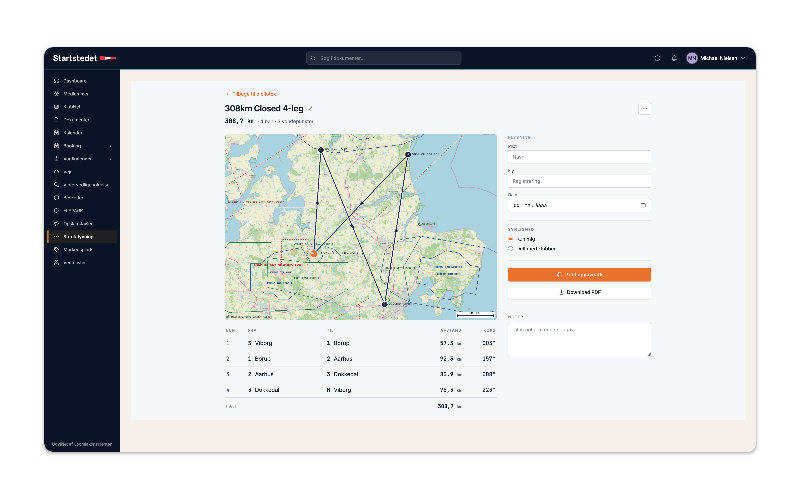Click the top-left dark turnpoint marker on the map
Viewport: 800px width, 500px height.
(x=321, y=150)
